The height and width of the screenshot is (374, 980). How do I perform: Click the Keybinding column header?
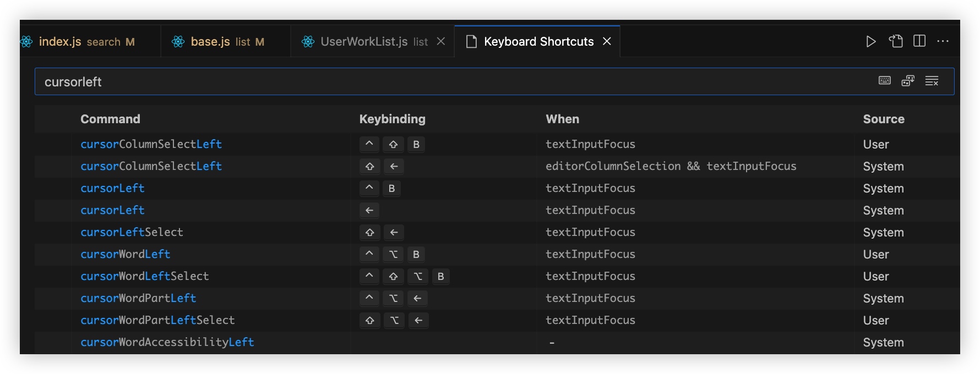(392, 119)
